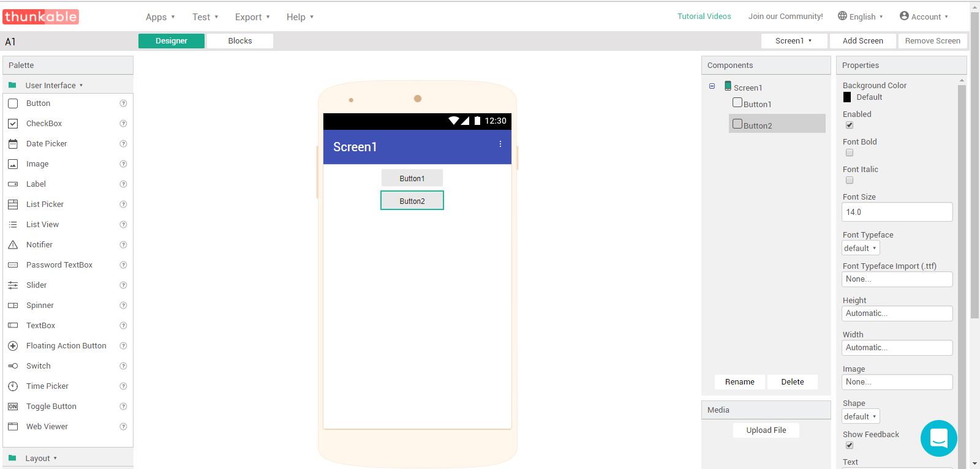Click the Floating Action Button plus icon

point(13,346)
